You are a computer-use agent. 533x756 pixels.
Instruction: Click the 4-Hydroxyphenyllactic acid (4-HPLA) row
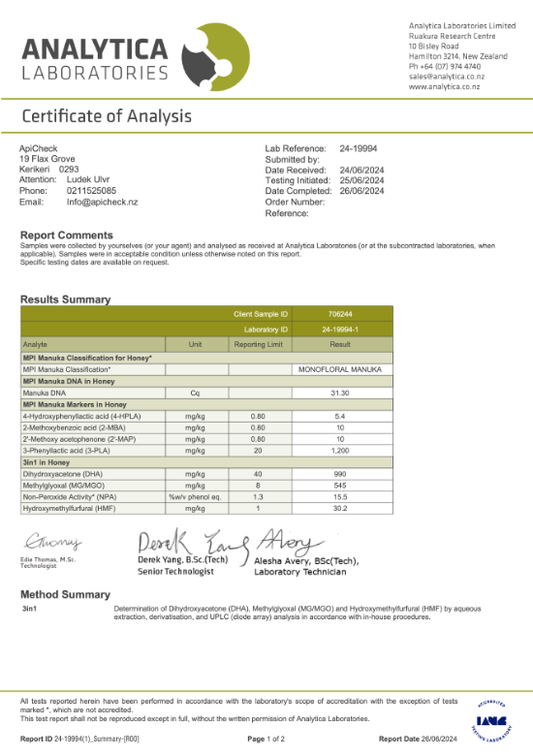coord(206,416)
